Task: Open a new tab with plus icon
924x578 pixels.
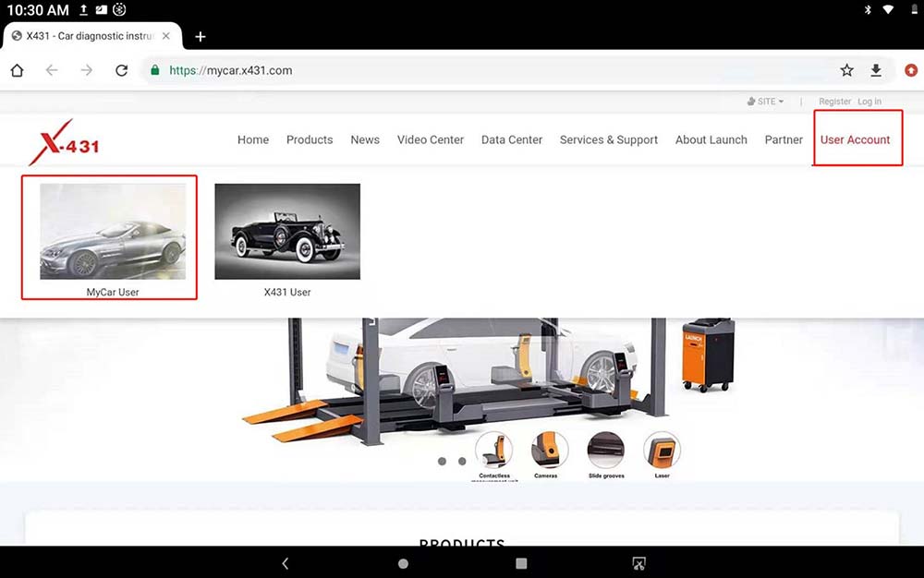Action: point(201,37)
